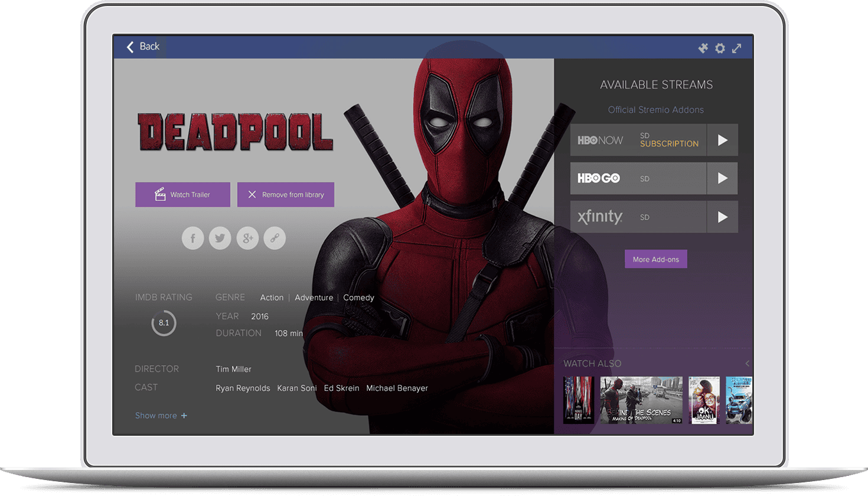
Task: Click the More Add-ons button
Action: [656, 259]
